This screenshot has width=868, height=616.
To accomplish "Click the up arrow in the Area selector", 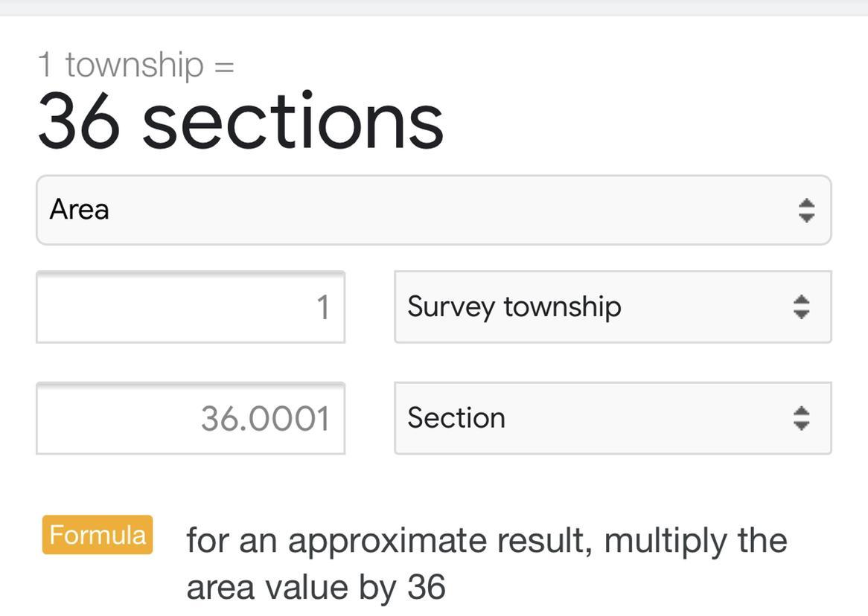I will (x=806, y=202).
